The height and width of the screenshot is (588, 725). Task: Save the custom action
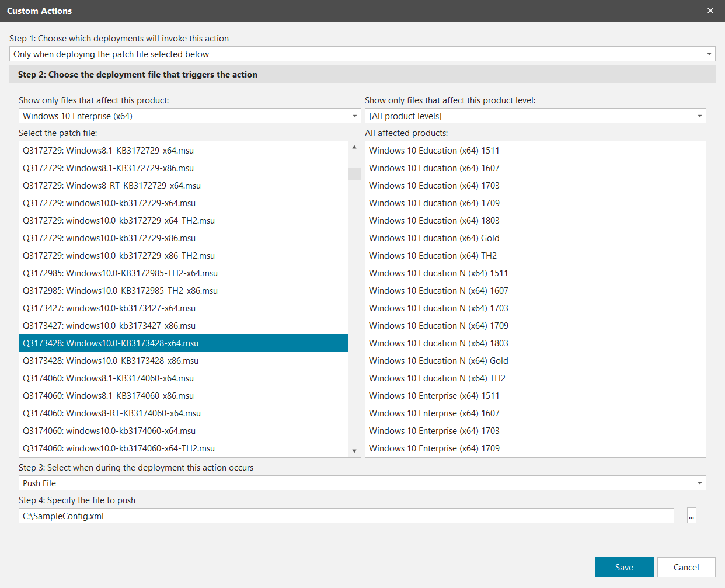tap(625, 568)
